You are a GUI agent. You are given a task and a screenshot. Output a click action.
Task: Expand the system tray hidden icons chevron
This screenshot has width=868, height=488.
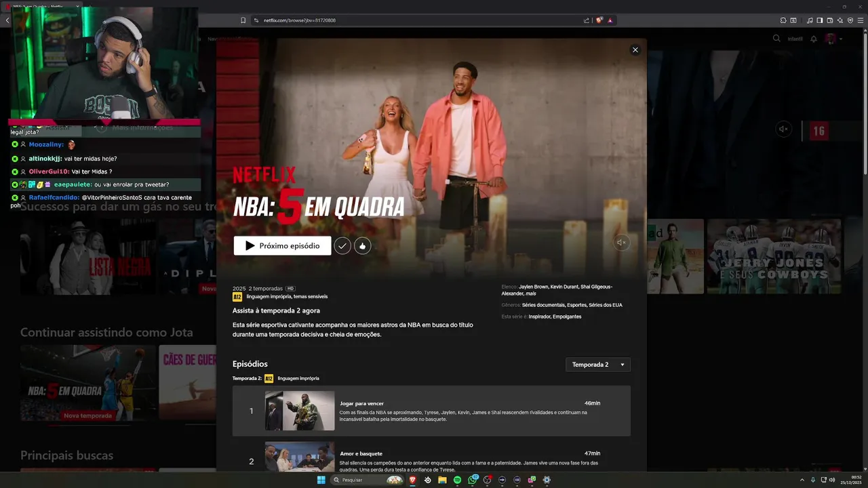pos(802,480)
